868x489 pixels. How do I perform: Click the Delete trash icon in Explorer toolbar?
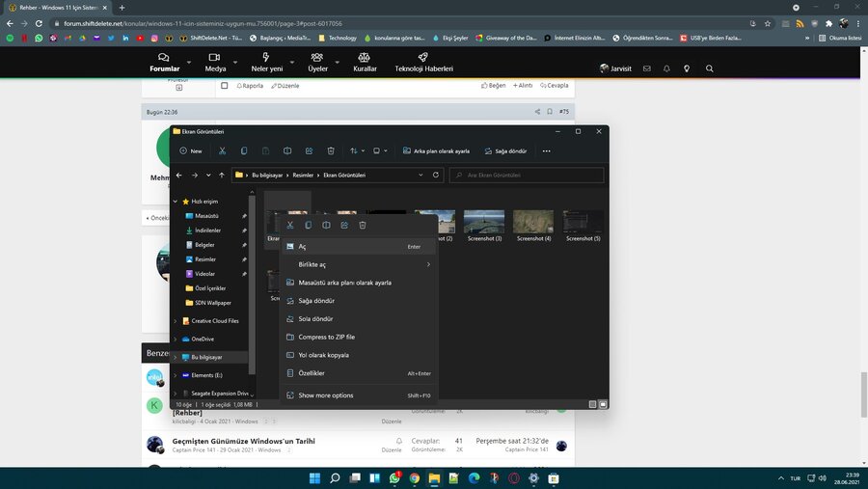click(331, 150)
